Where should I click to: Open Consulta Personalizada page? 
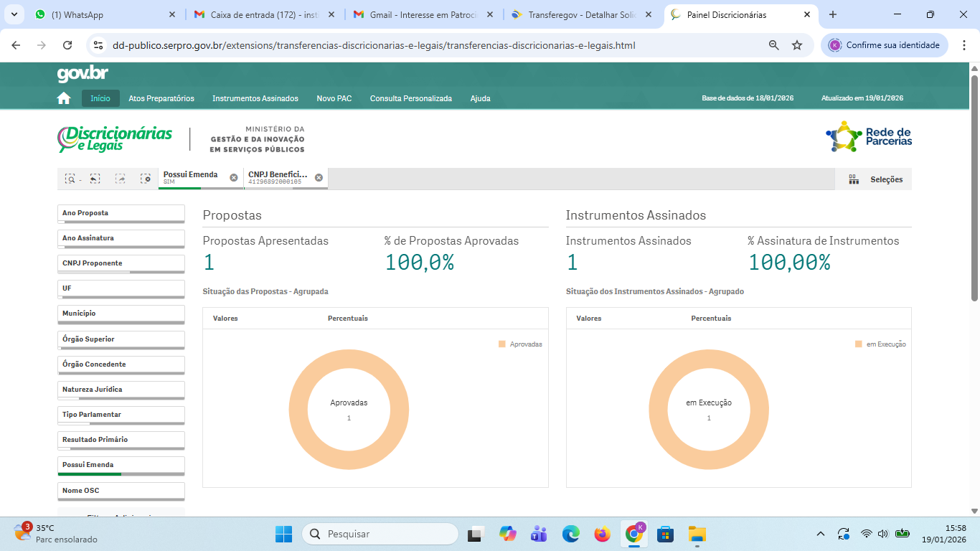pos(410,98)
